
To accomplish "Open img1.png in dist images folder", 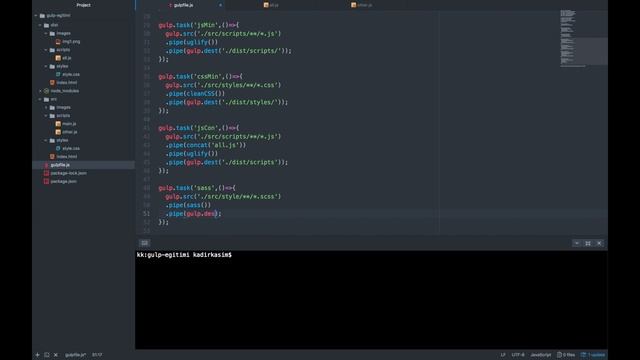I will [x=71, y=42].
